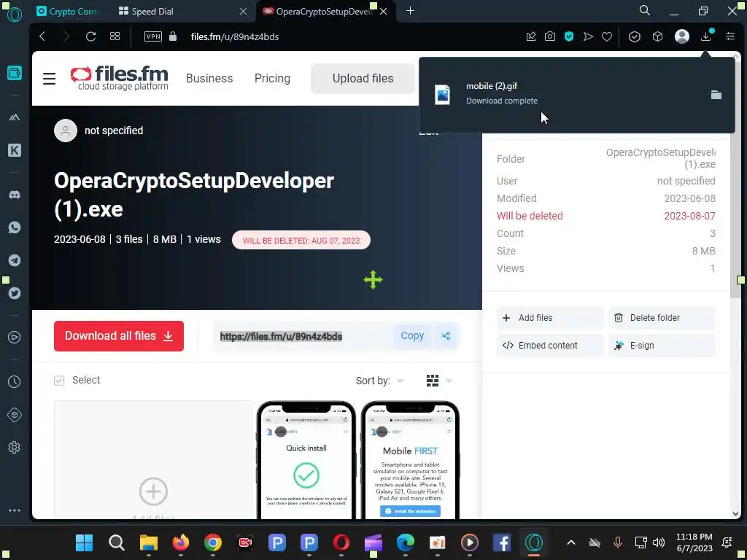This screenshot has height=560, width=747.
Task: Open the sidebar settings gear
Action: click(15, 448)
